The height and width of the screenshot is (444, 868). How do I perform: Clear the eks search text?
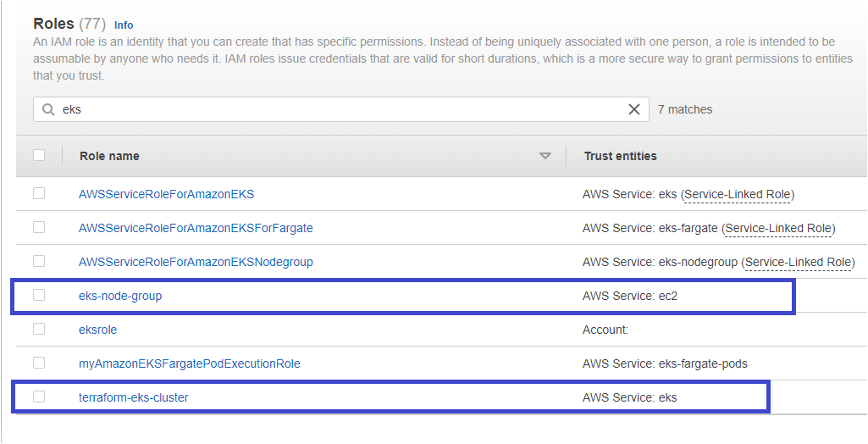point(634,109)
